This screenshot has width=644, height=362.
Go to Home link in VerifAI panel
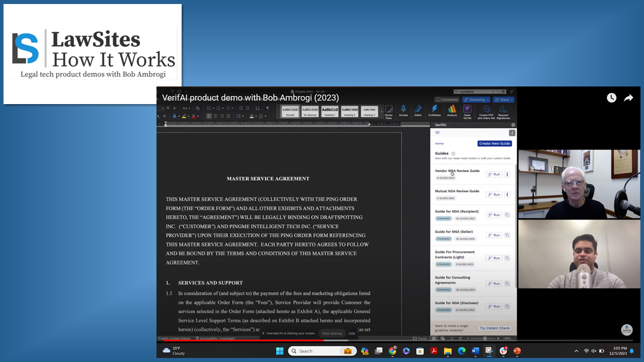coord(439,143)
